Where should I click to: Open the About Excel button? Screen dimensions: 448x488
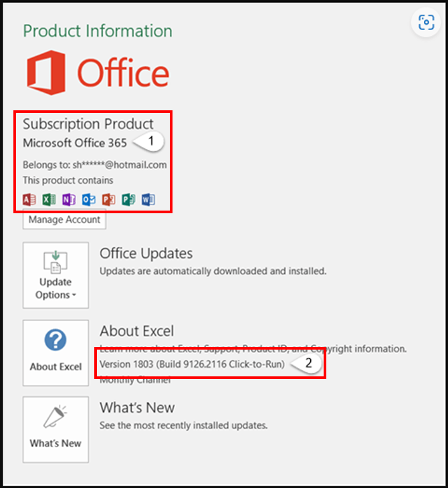click(55, 353)
